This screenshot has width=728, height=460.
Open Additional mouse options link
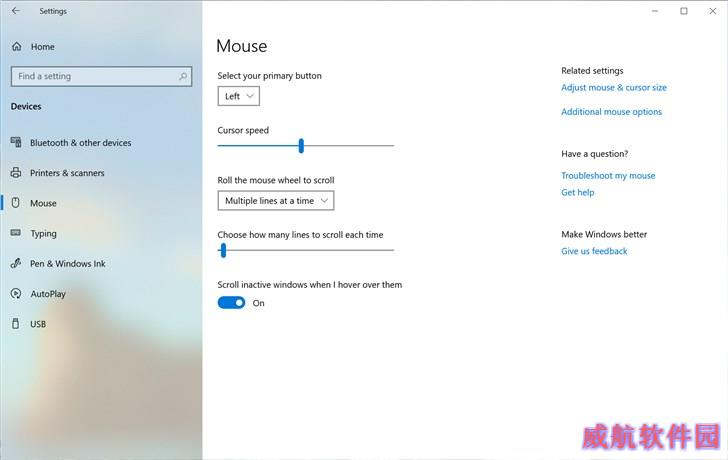[611, 112]
